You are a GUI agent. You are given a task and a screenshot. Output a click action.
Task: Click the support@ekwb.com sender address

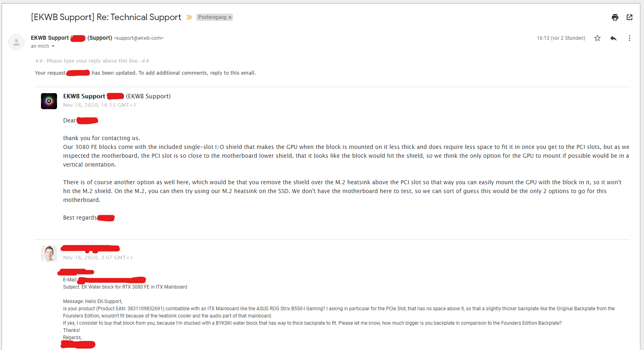tap(139, 38)
